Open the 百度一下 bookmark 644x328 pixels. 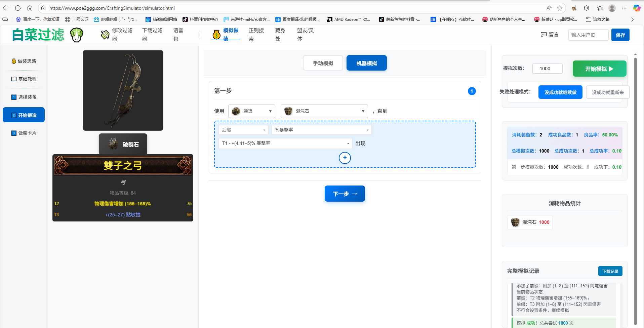(x=38, y=19)
